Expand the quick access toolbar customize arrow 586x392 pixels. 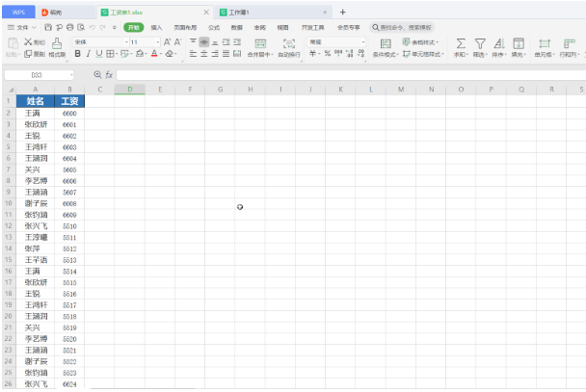click(114, 27)
